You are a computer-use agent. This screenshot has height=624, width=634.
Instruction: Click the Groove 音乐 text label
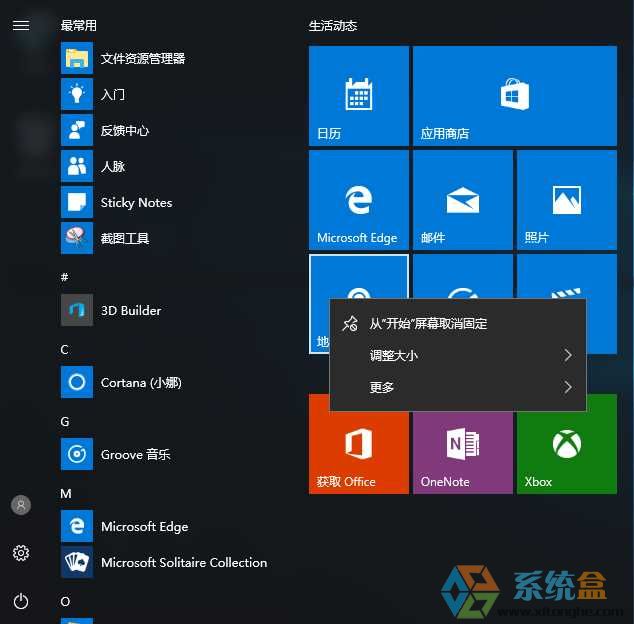(x=135, y=454)
